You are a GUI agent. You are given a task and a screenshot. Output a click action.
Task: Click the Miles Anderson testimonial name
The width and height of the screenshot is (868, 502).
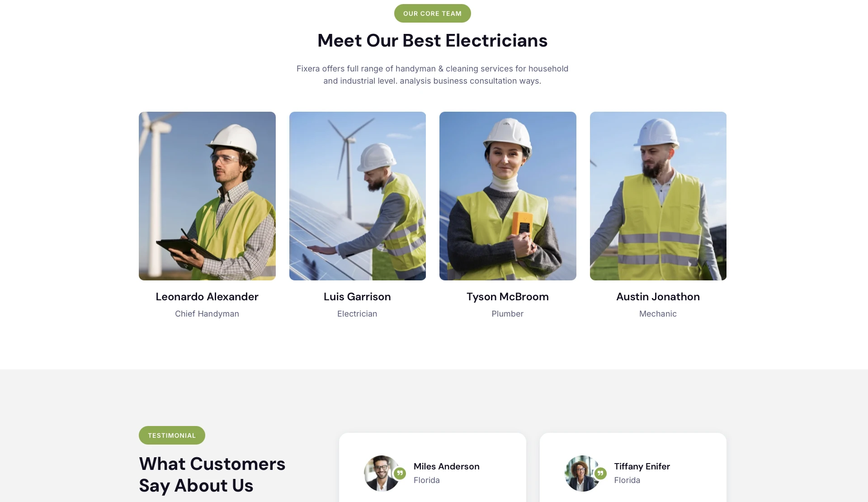(x=447, y=466)
